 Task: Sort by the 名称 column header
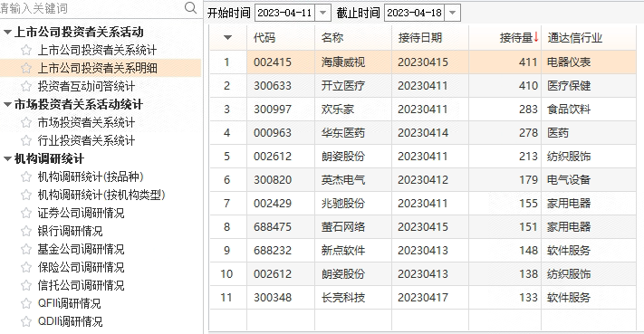coord(353,38)
